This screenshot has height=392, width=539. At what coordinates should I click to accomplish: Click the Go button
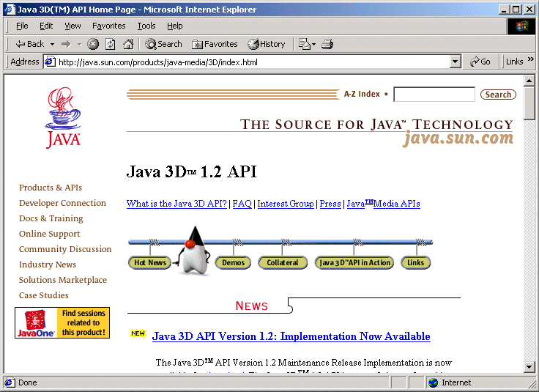[x=480, y=62]
